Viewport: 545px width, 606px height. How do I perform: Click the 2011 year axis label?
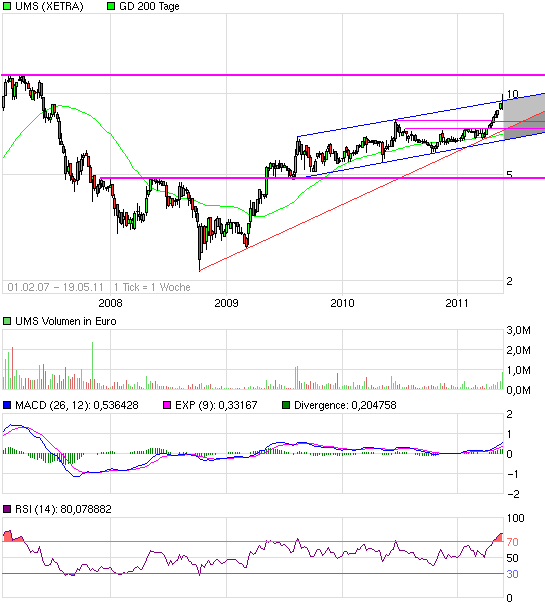457,303
